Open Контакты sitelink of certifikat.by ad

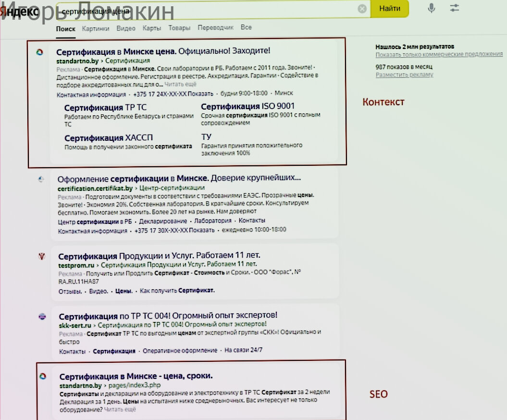(252, 220)
